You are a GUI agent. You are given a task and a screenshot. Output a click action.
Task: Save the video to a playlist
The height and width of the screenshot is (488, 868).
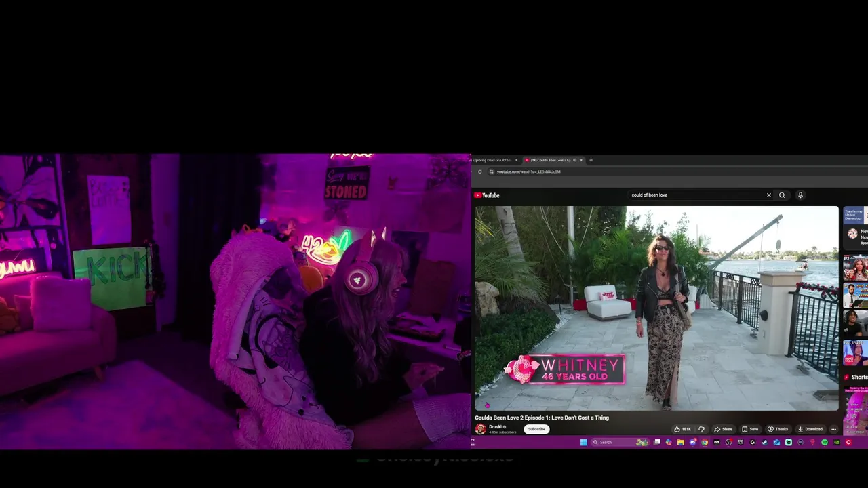click(x=750, y=429)
